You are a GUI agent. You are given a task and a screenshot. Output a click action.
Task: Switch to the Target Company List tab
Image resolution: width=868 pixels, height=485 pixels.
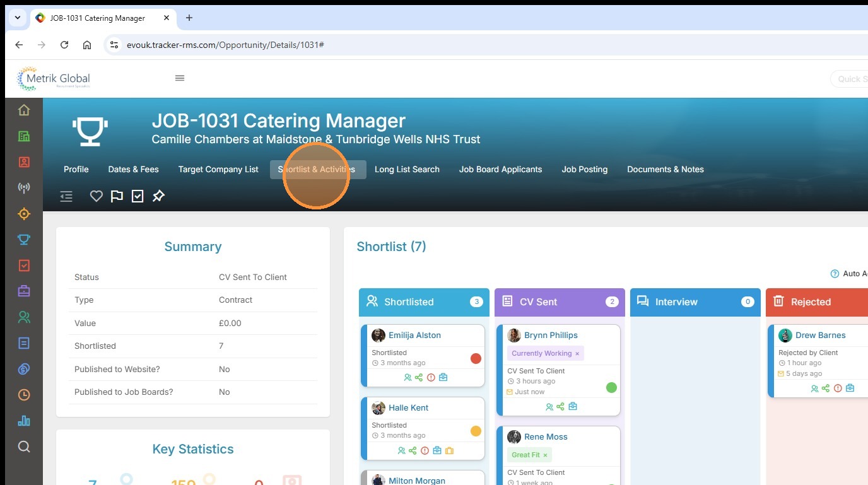pyautogui.click(x=218, y=169)
